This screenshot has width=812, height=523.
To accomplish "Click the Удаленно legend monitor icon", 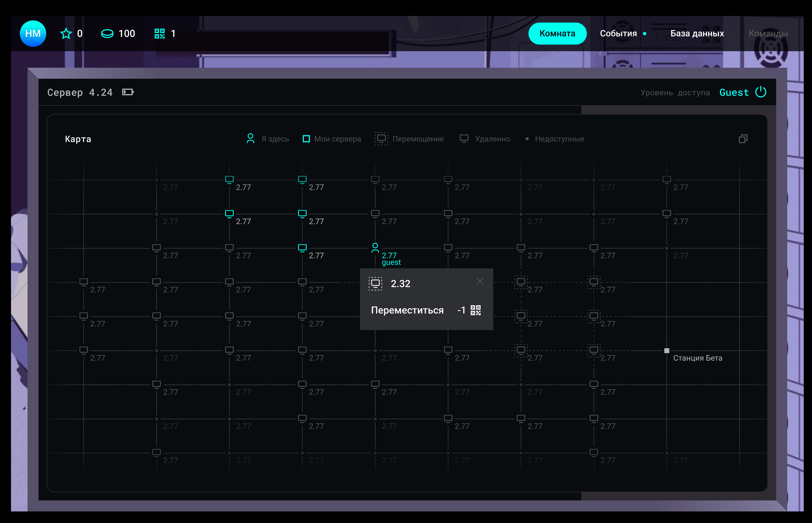I will tap(464, 138).
